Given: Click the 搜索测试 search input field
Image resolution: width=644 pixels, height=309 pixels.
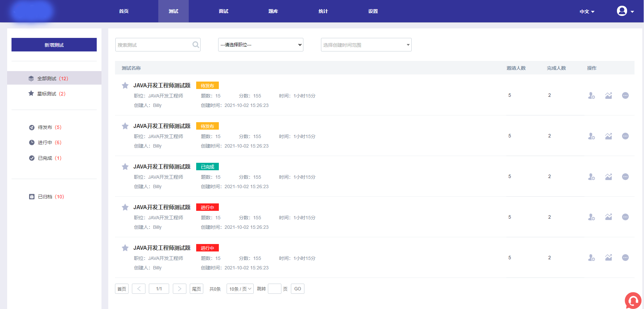Looking at the screenshot, I should click(154, 45).
